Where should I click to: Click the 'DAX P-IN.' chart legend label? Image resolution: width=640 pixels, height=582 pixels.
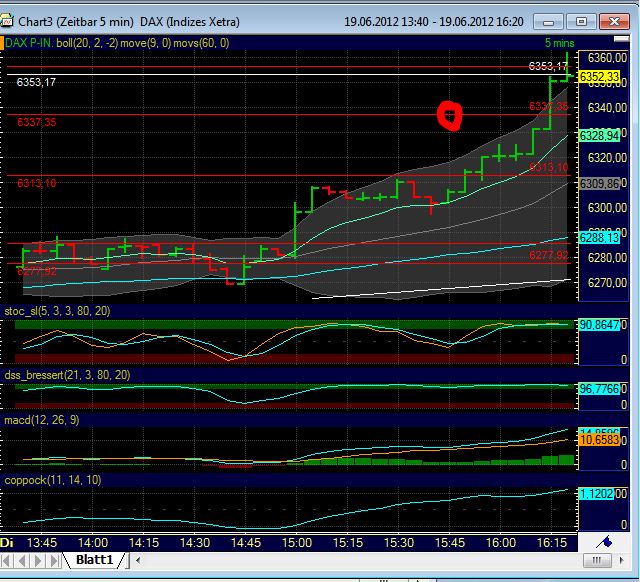(x=29, y=43)
